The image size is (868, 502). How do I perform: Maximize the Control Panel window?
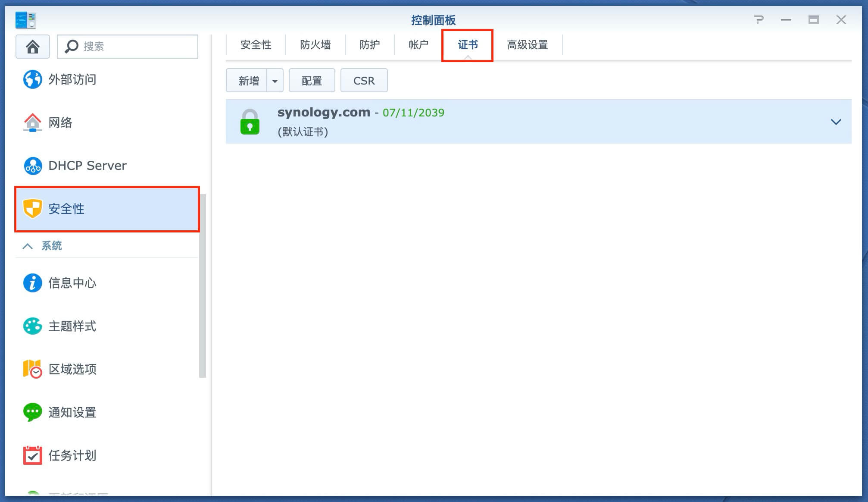814,20
